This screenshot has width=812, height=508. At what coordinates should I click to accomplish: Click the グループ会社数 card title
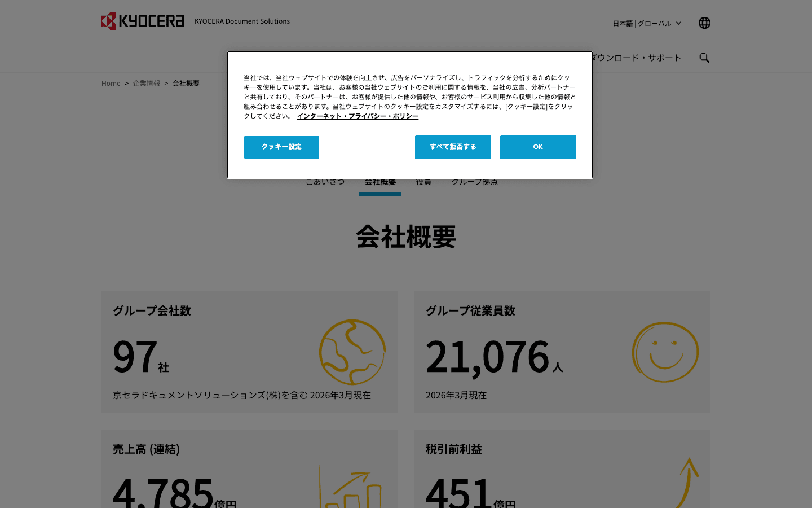click(x=152, y=311)
